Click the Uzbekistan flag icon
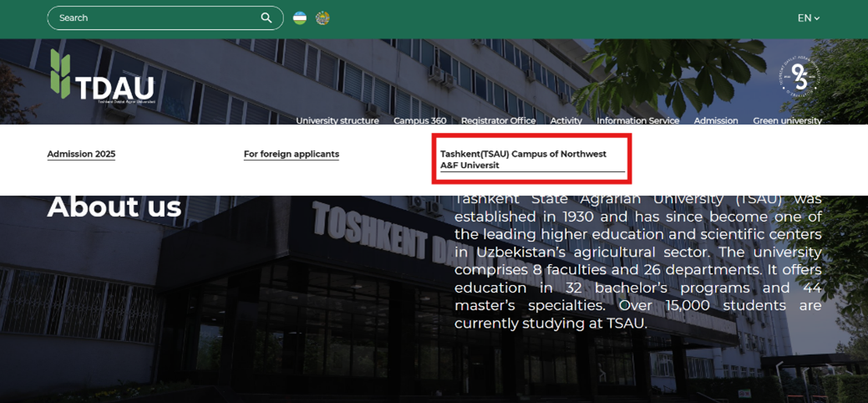This screenshot has width=868, height=403. tap(300, 18)
